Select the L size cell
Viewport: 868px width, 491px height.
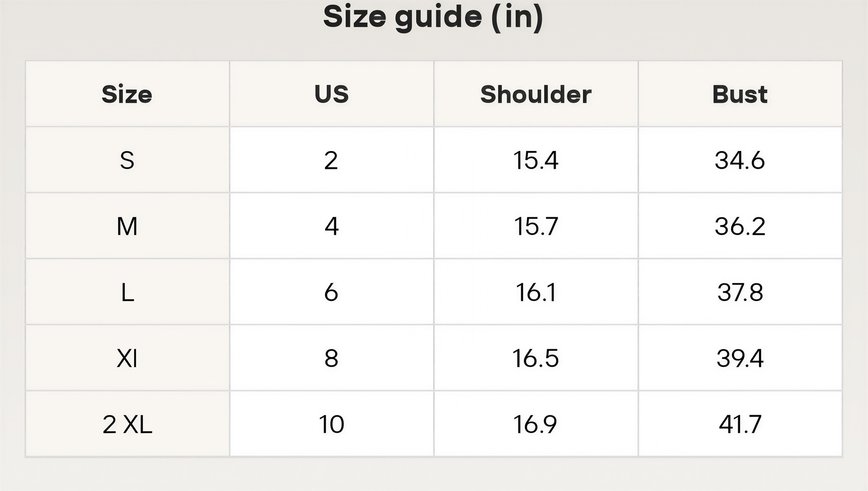click(127, 292)
